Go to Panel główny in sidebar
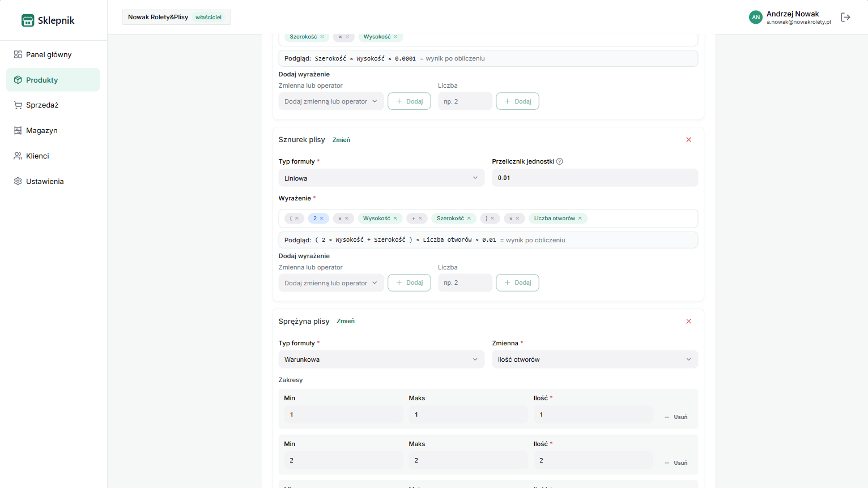Screen dimensions: 868x488 (x=49, y=55)
